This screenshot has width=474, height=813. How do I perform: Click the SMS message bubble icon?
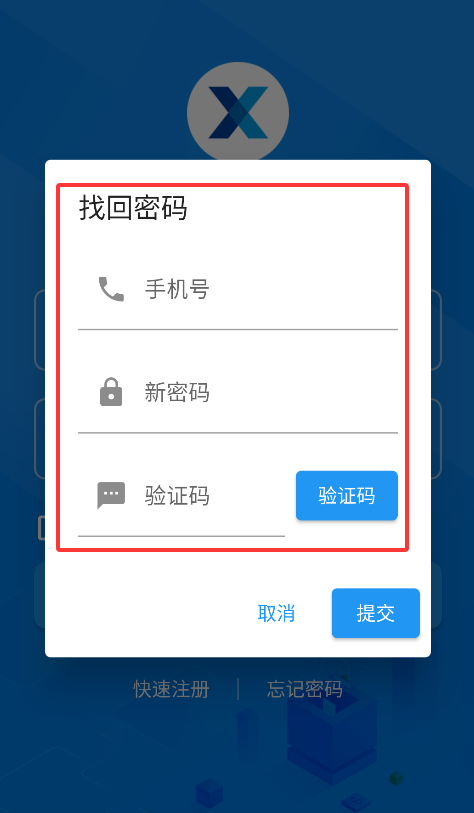(x=111, y=495)
